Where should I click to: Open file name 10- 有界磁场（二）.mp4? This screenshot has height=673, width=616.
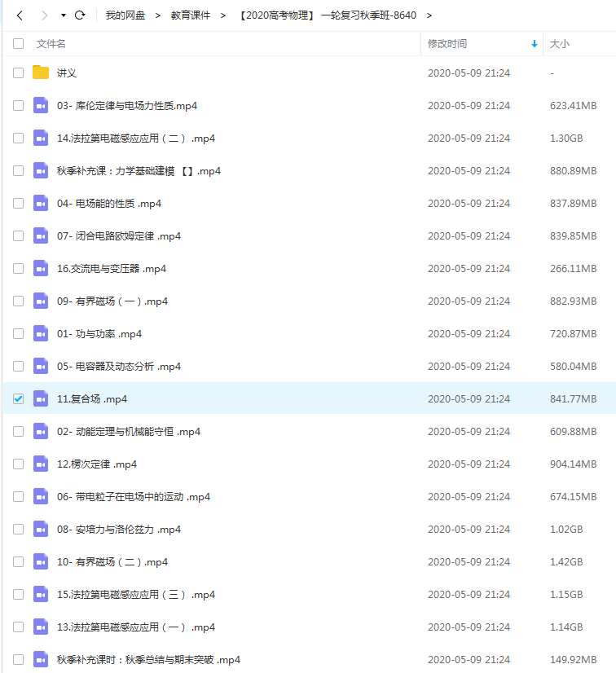coord(112,562)
